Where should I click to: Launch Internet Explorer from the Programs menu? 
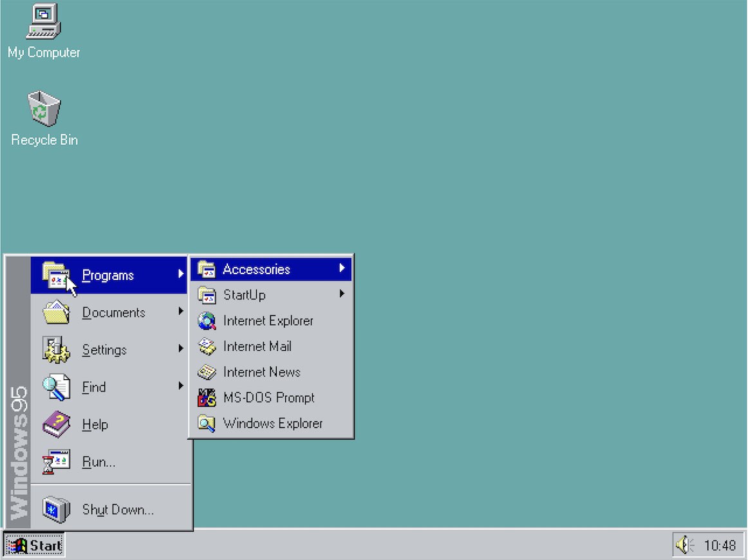pyautogui.click(x=268, y=321)
